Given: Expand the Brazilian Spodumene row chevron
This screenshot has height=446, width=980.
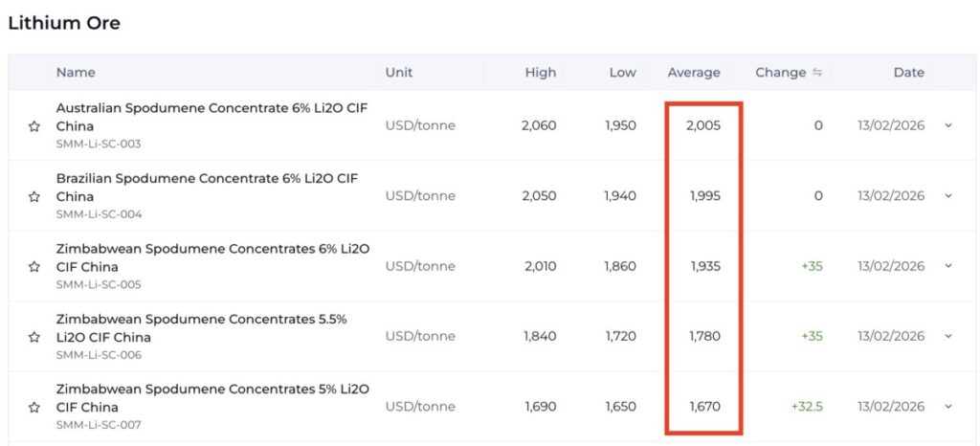Looking at the screenshot, I should pos(948,196).
